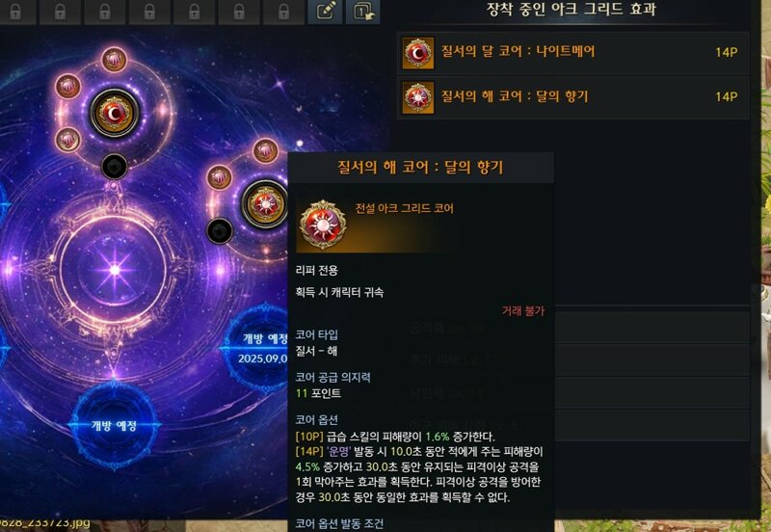This screenshot has height=532, width=771.
Task: Click the sun core icon in tooltip
Action: [323, 226]
